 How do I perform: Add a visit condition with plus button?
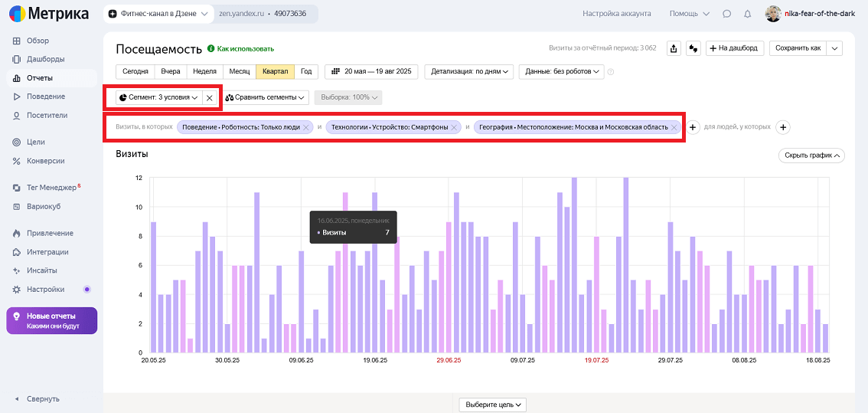pyautogui.click(x=693, y=127)
